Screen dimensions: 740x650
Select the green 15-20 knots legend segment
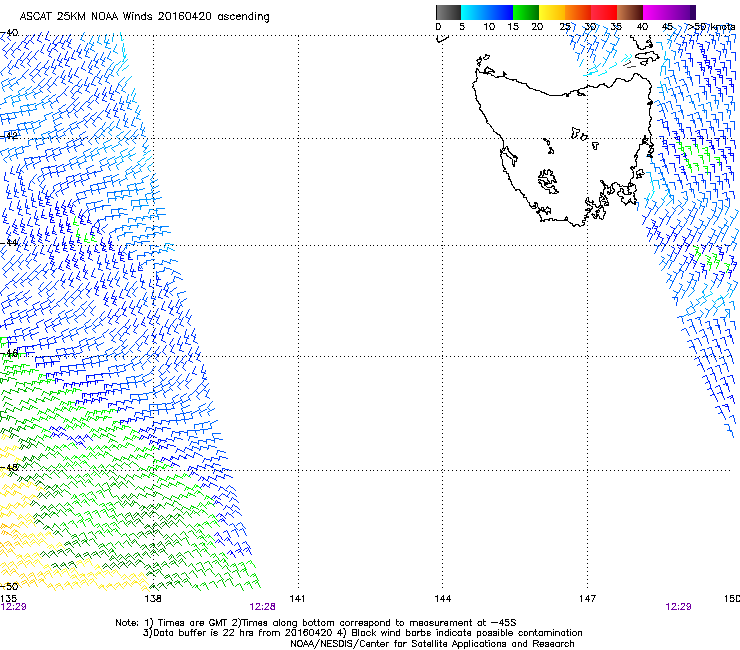pyautogui.click(x=526, y=12)
